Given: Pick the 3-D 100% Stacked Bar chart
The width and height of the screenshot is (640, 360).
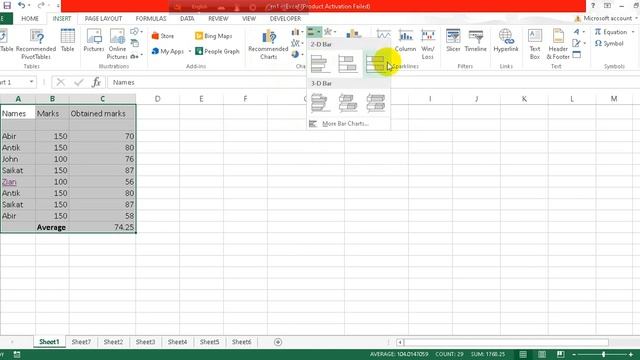Looking at the screenshot, I should (x=375, y=102).
